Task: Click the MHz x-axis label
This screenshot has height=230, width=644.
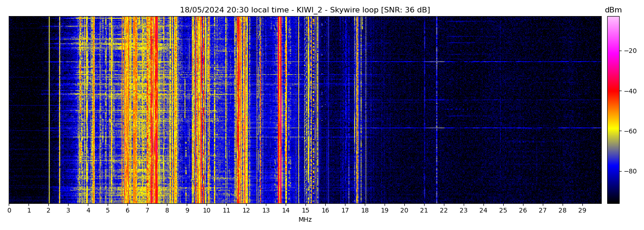Action: pos(305,220)
